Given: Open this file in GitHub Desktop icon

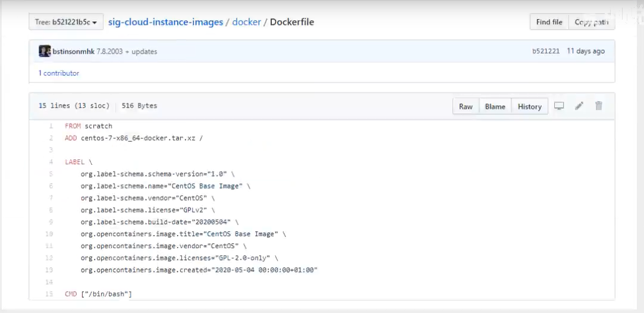Looking at the screenshot, I should click(559, 106).
